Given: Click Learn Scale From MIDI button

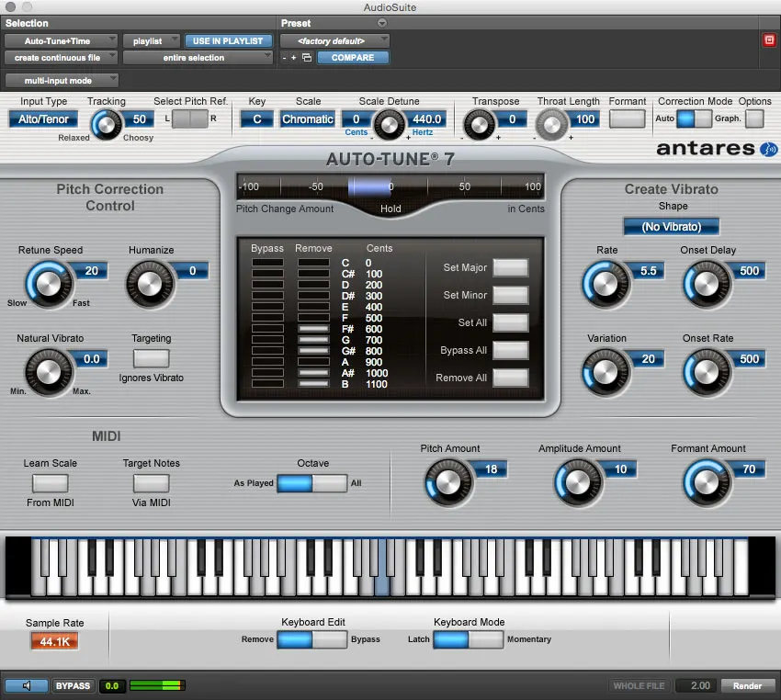Looking at the screenshot, I should pos(50,483).
